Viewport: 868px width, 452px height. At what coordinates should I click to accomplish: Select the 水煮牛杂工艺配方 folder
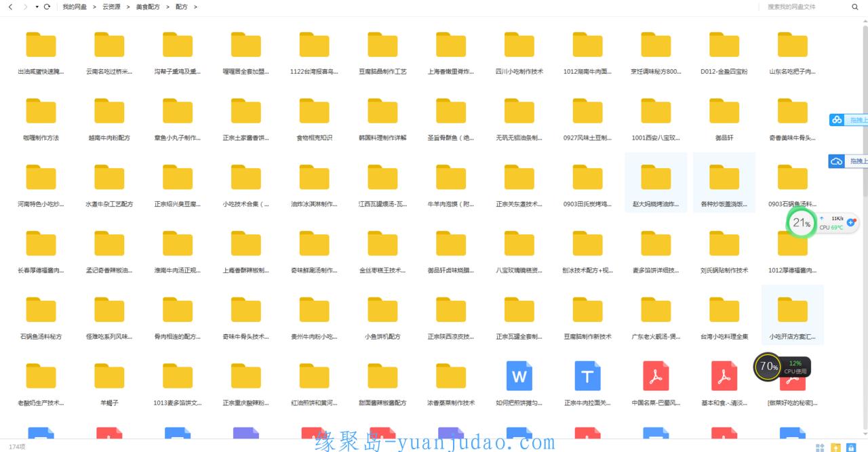(109, 185)
